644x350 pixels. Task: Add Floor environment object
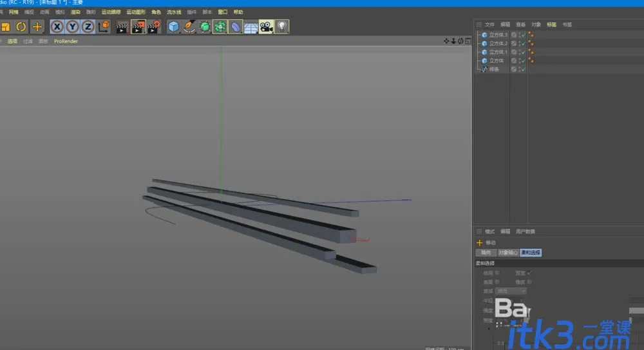[x=251, y=27]
